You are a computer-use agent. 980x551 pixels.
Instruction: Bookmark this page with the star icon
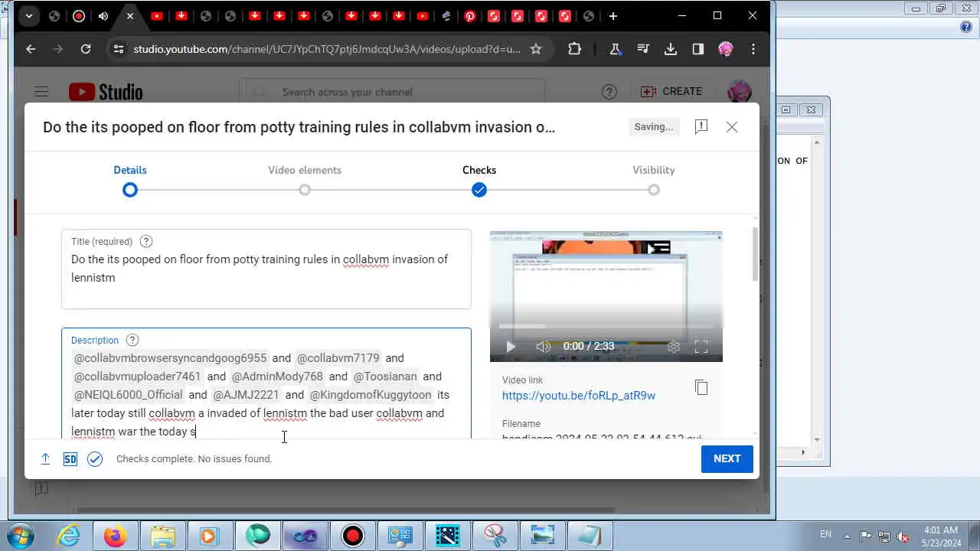(x=536, y=49)
